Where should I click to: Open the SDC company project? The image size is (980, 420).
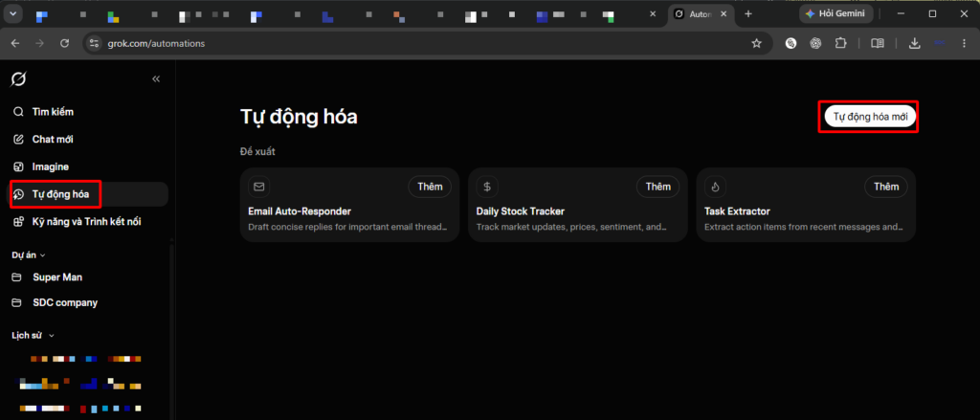(65, 302)
